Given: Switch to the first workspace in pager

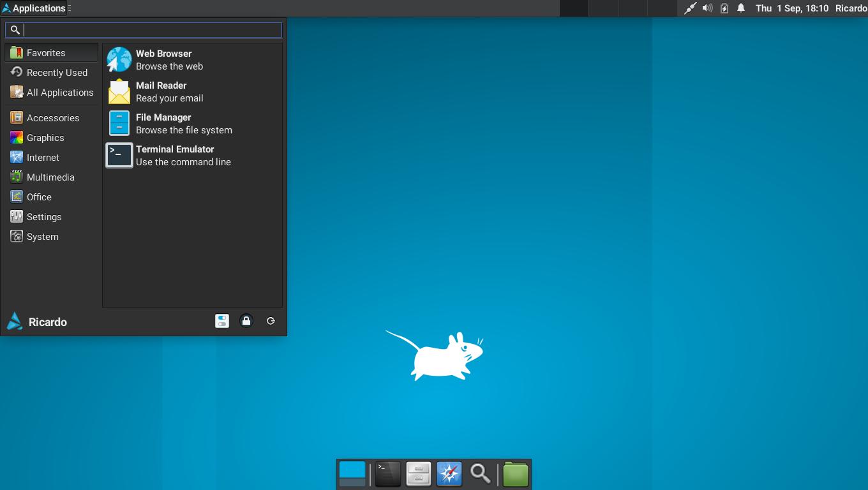Looking at the screenshot, I should (574, 8).
